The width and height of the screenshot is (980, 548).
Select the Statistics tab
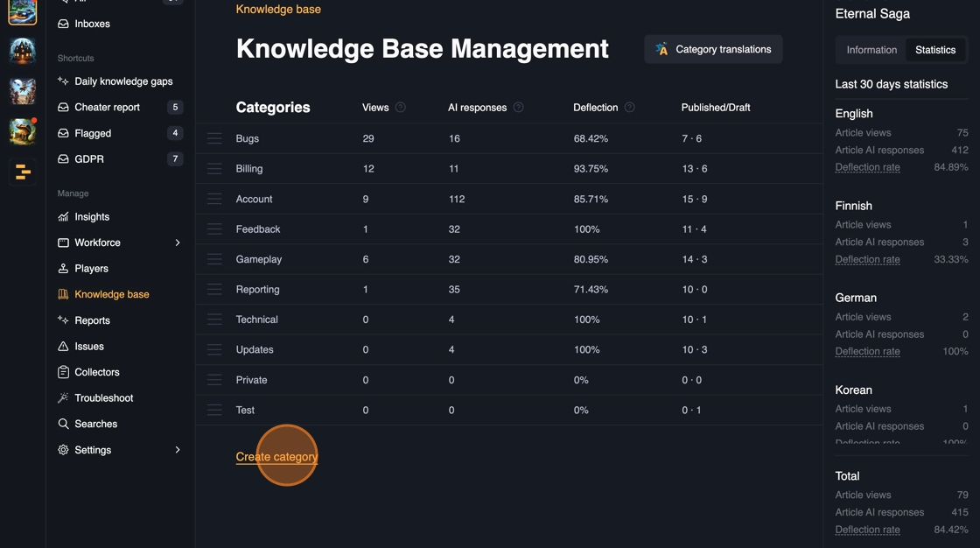pyautogui.click(x=935, y=50)
